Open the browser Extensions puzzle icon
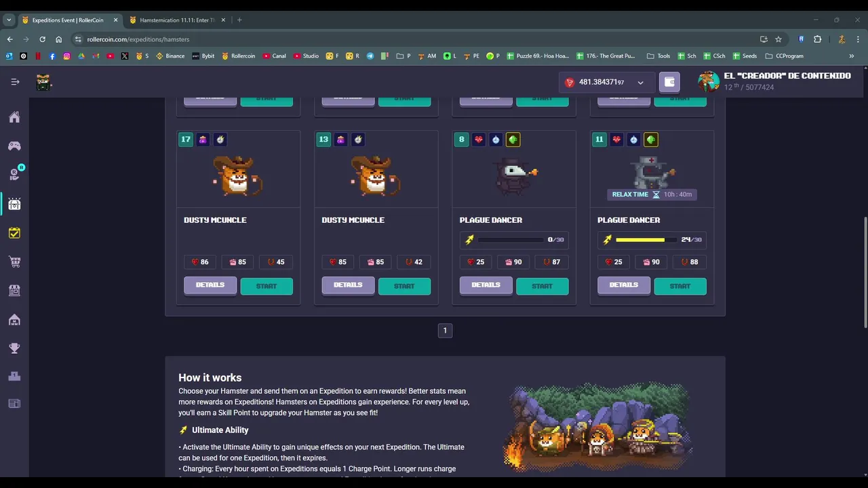Viewport: 868px width, 488px height. pos(817,39)
